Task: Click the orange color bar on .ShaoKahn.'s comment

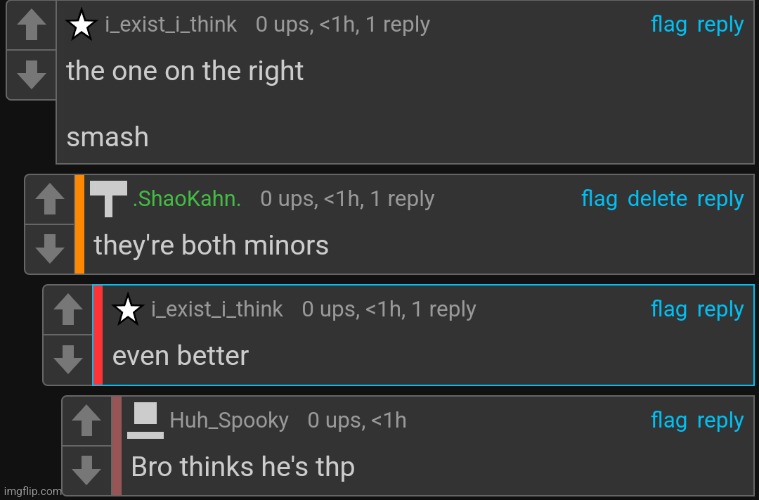Action: (79, 223)
